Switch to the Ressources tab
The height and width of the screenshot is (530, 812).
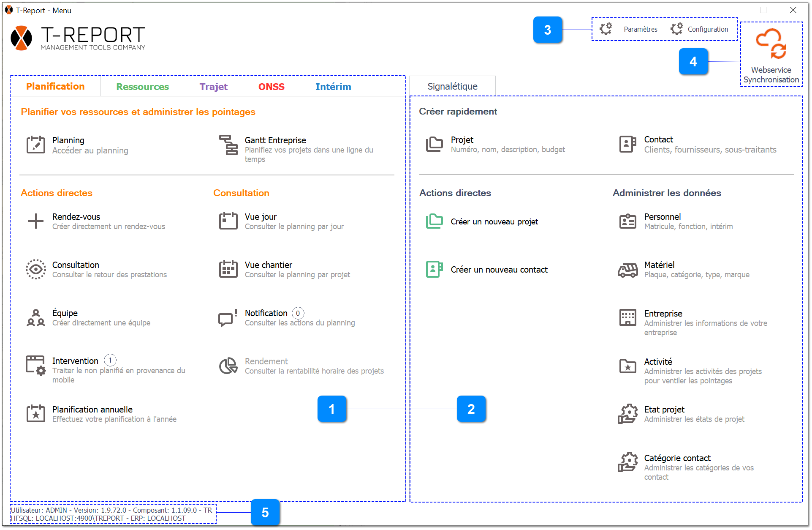(x=142, y=87)
